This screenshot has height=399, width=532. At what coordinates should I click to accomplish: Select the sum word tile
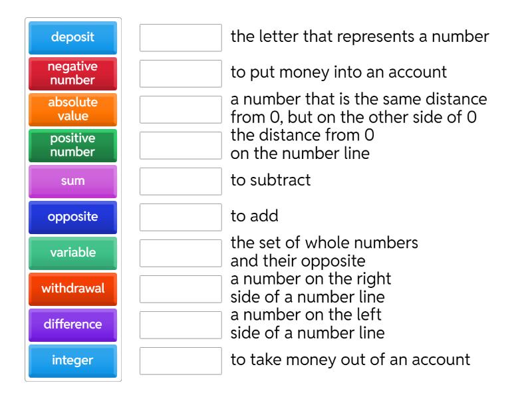[72, 181]
